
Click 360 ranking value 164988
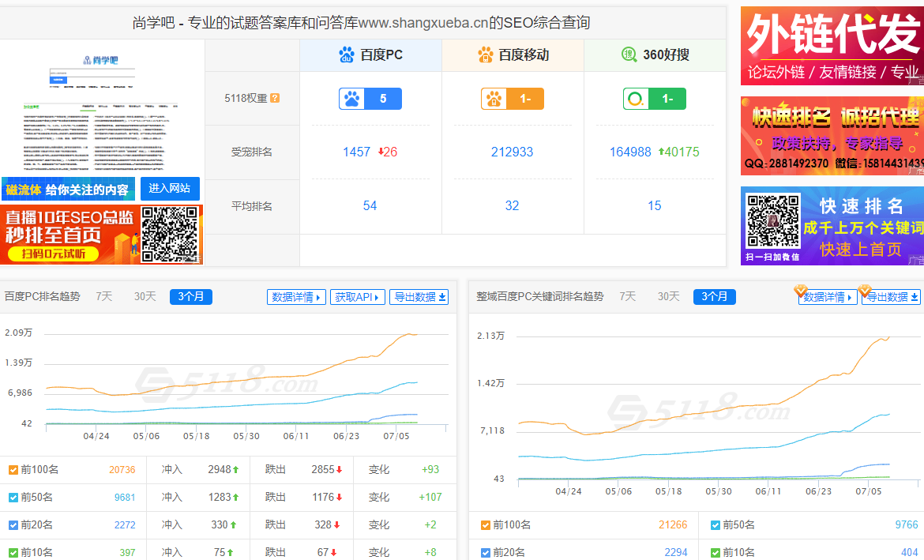[630, 152]
